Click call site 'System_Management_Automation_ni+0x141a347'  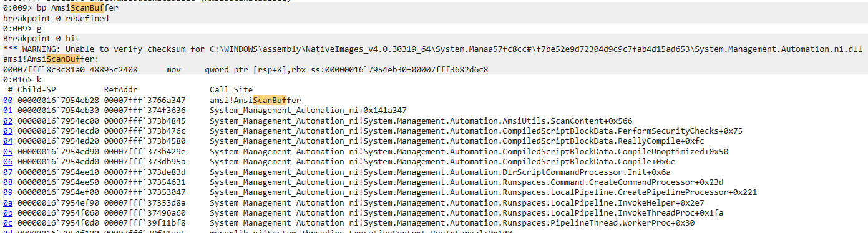pyautogui.click(x=308, y=111)
